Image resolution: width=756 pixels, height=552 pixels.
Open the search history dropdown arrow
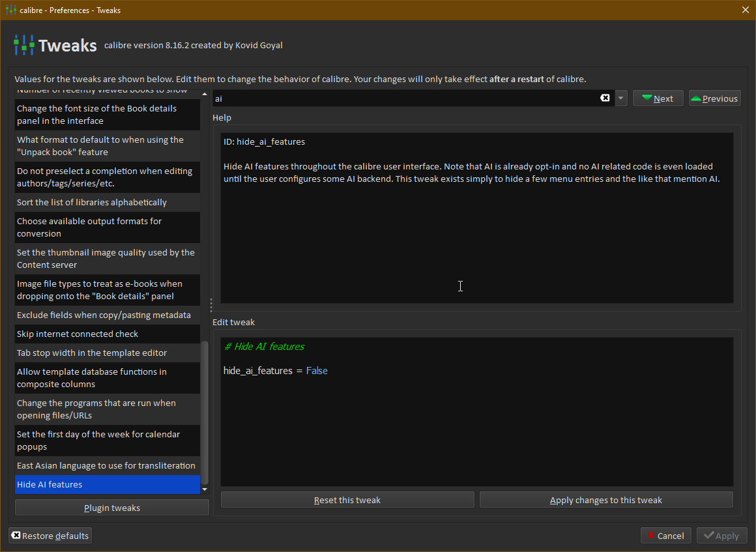[x=621, y=98]
